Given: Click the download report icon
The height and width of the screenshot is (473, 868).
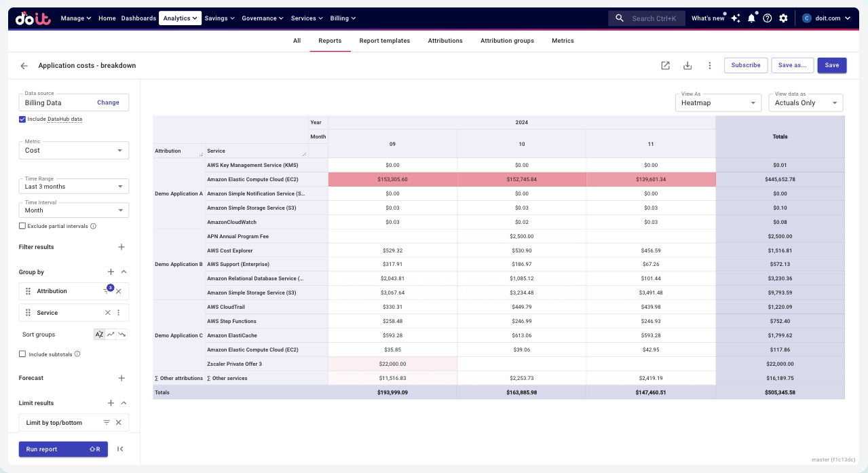Looking at the screenshot, I should (687, 65).
